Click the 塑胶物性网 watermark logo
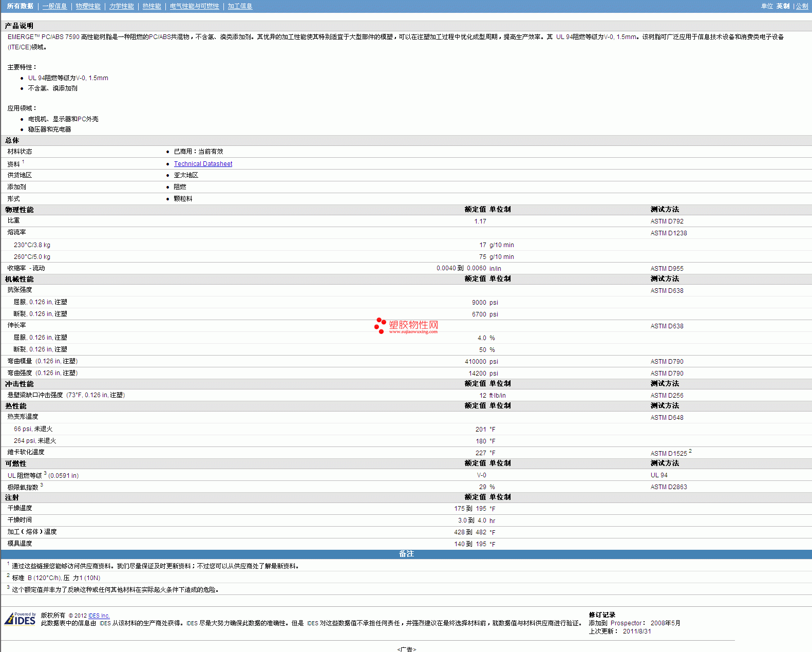Image resolution: width=812 pixels, height=652 pixels. point(406,326)
